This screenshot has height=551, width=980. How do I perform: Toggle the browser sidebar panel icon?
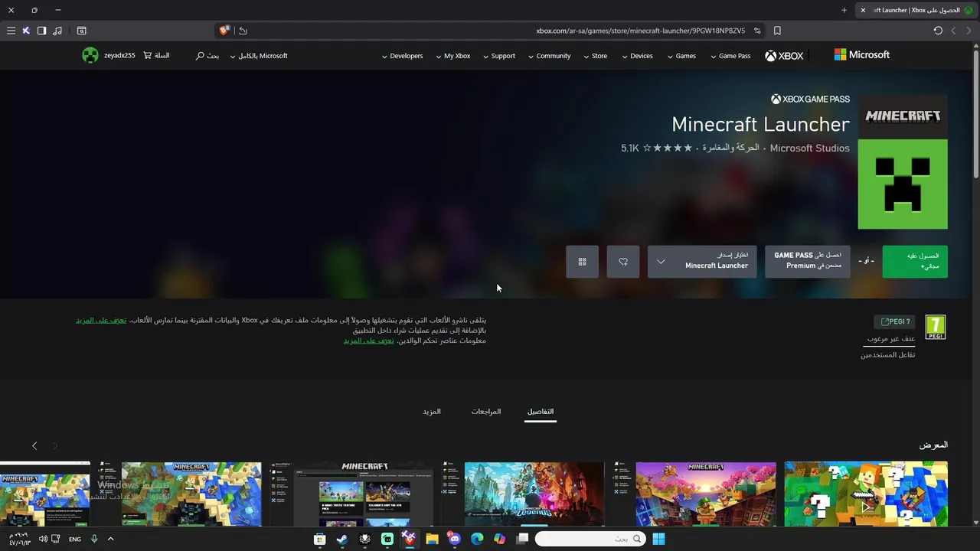(41, 31)
